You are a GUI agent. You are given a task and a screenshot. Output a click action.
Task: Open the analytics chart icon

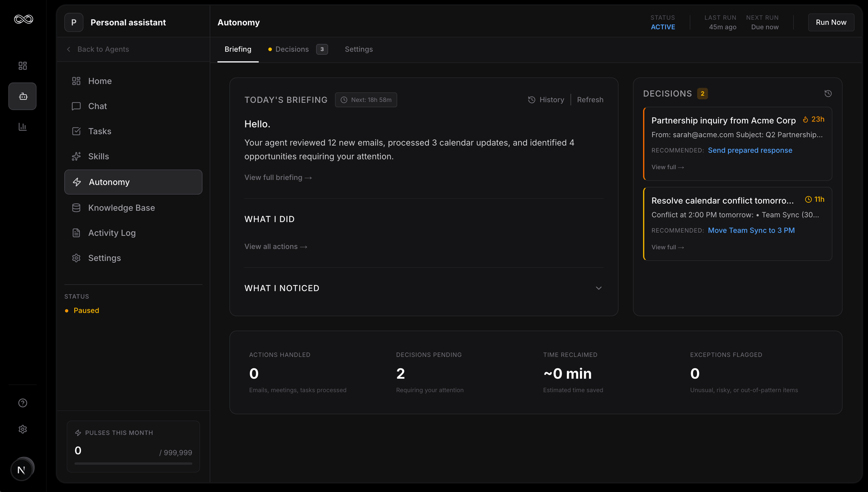tap(22, 127)
